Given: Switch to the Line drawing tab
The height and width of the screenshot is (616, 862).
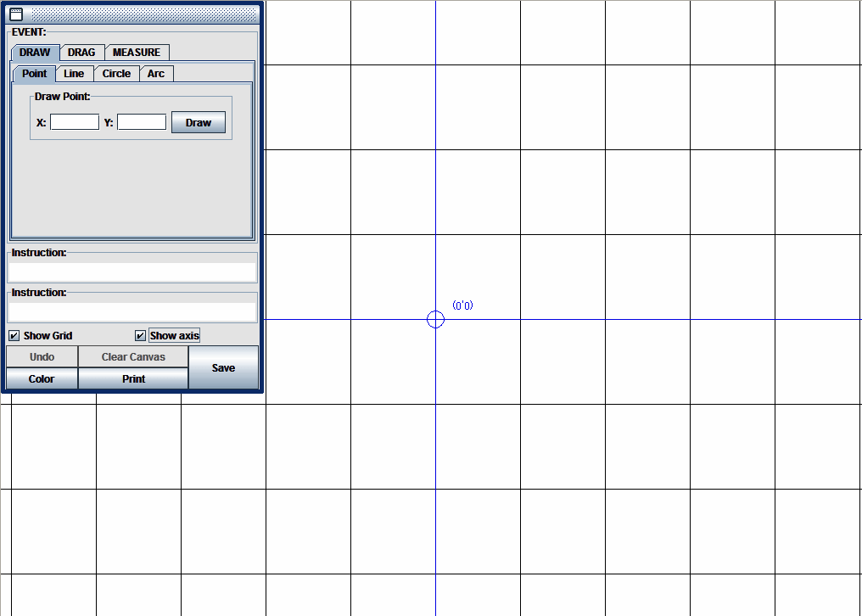Looking at the screenshot, I should (74, 74).
